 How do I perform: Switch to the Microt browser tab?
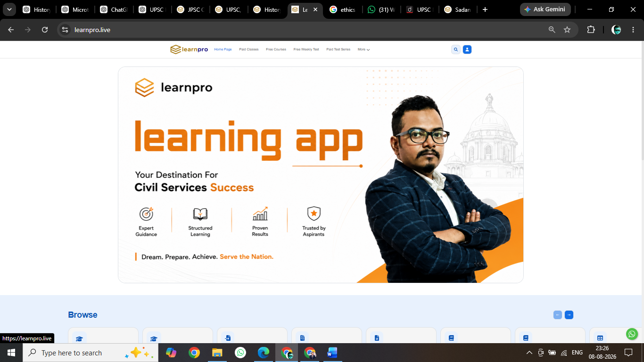coord(75,9)
